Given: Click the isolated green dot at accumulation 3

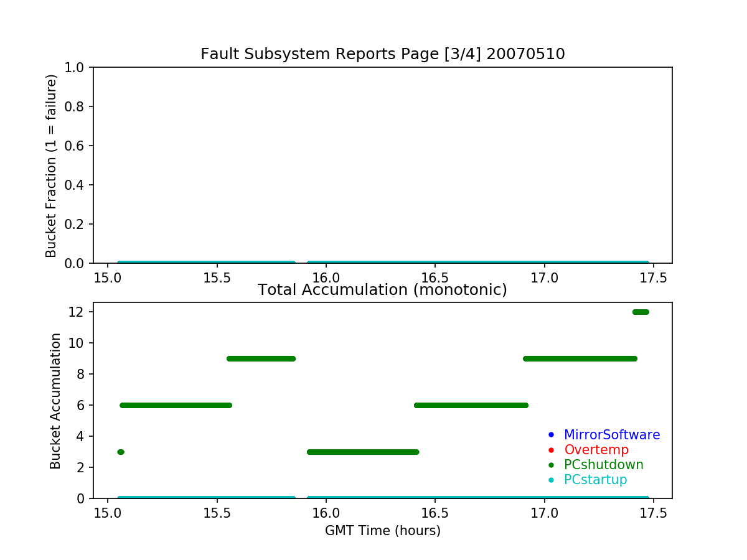Looking at the screenshot, I should (121, 452).
